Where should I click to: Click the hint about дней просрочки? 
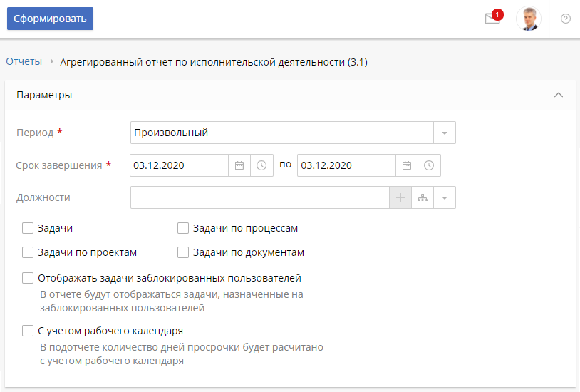pos(182,354)
